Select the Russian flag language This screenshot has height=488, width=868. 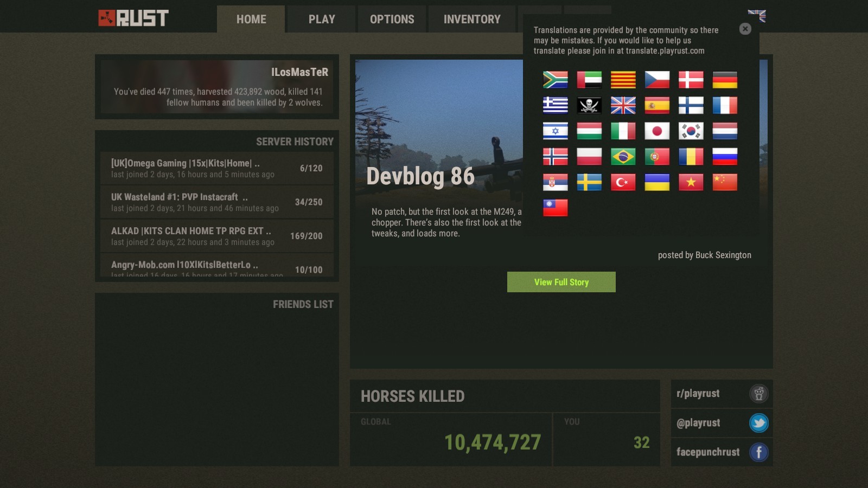point(725,156)
